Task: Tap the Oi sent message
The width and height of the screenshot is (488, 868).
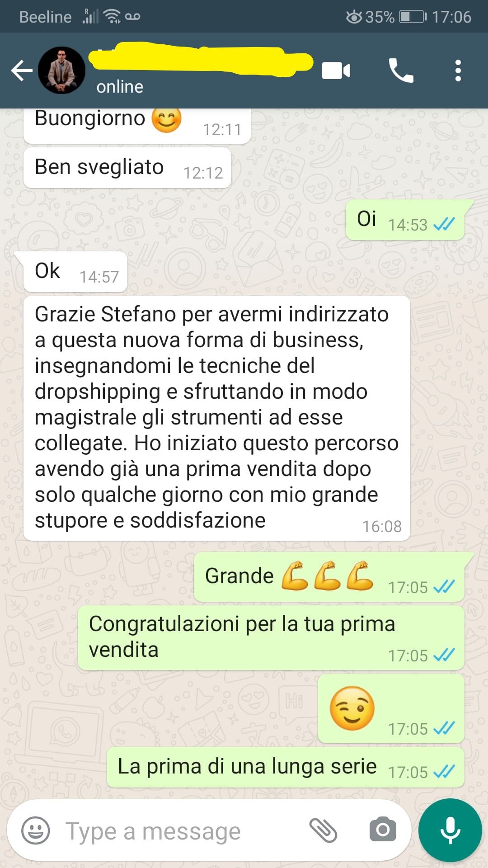Action: [x=405, y=220]
